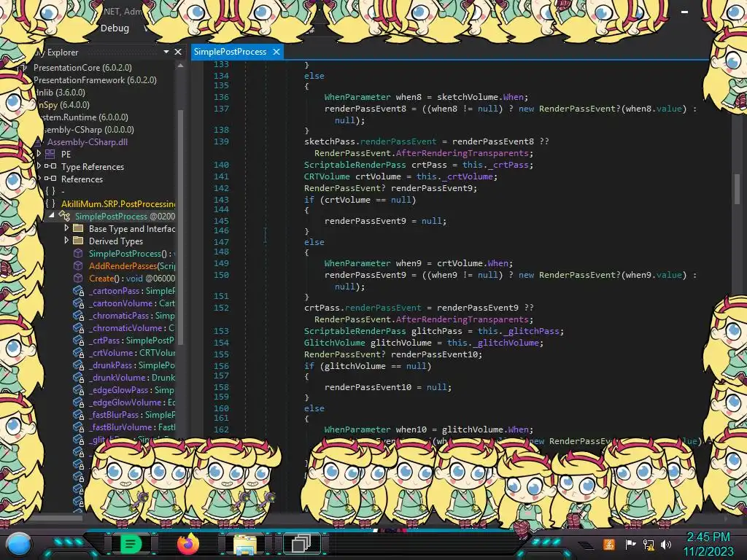Open the green notes app on taskbar

point(131,544)
